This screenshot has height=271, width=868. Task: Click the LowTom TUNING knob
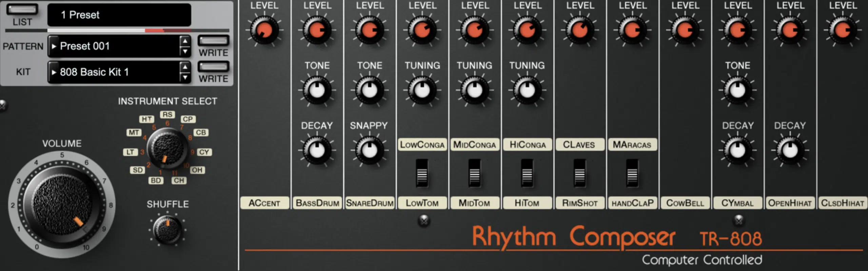click(x=422, y=90)
